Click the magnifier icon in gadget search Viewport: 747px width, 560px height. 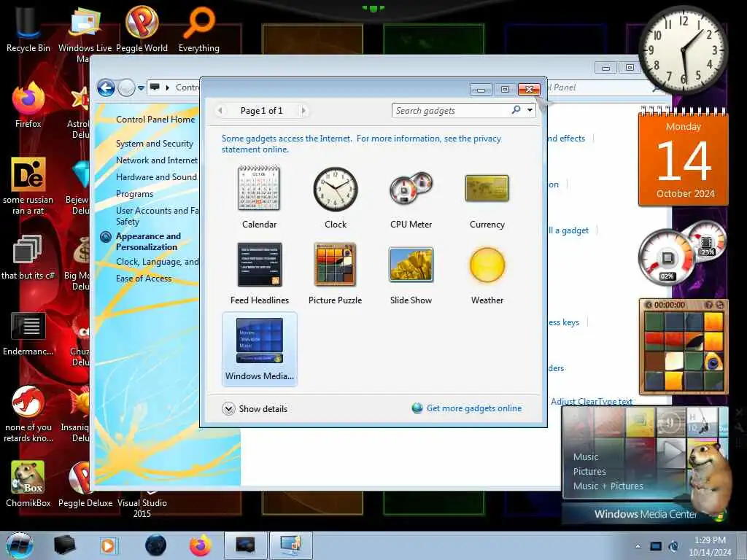coord(516,110)
